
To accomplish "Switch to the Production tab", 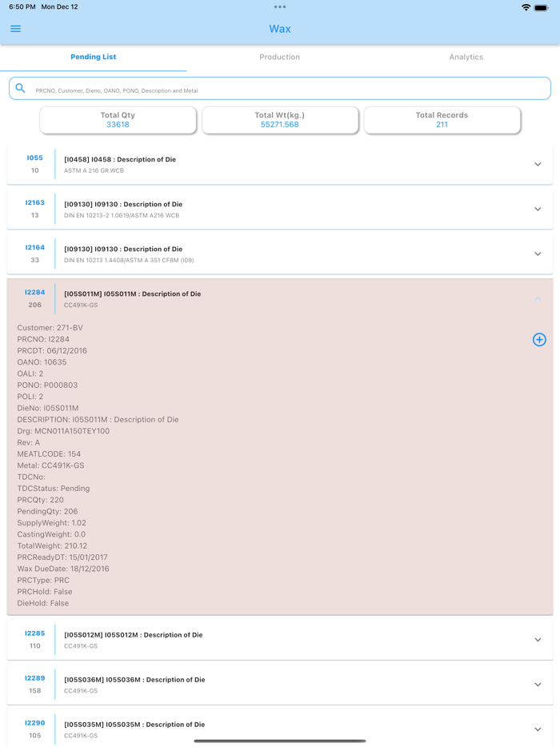I will pos(280,58).
